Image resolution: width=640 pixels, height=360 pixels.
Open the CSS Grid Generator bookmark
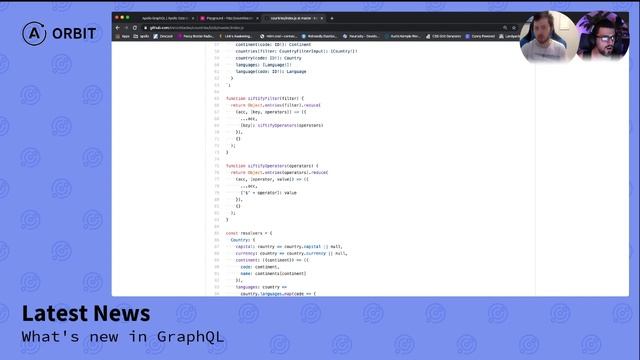443,36
